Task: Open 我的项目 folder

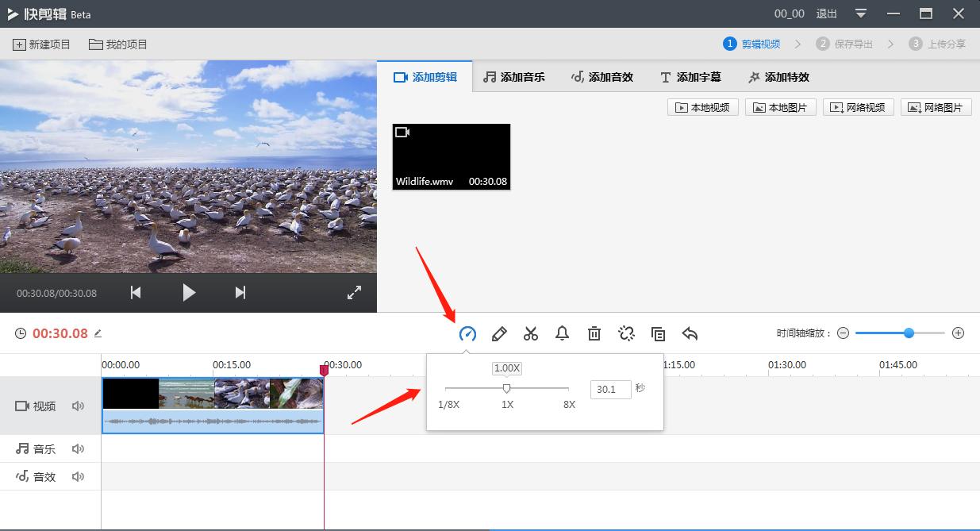Action: (x=118, y=44)
